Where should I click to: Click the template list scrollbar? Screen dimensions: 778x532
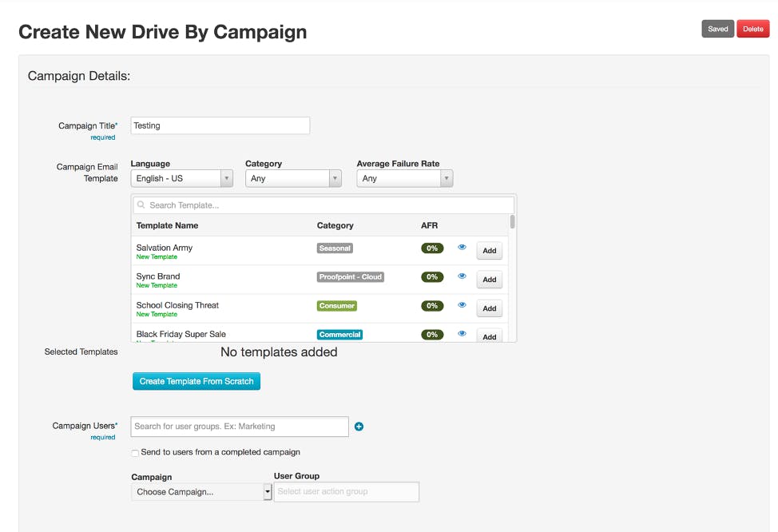coord(512,222)
